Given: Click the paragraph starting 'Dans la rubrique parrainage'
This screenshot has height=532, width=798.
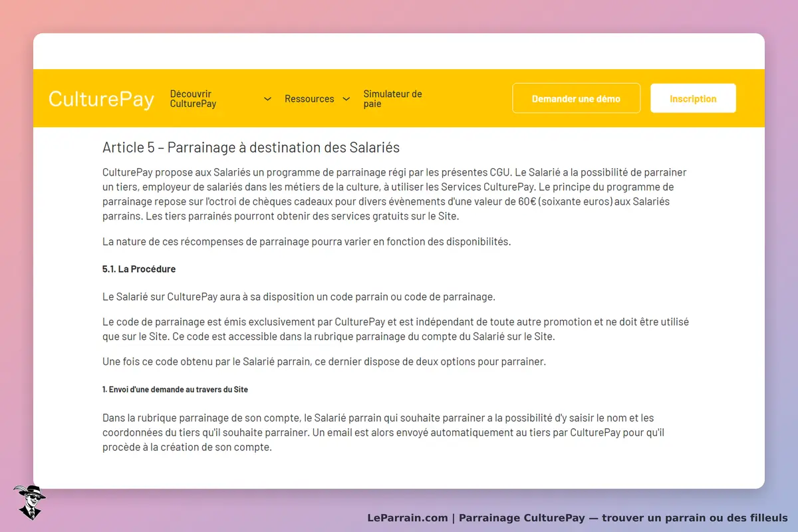Looking at the screenshot, I should tap(384, 432).
